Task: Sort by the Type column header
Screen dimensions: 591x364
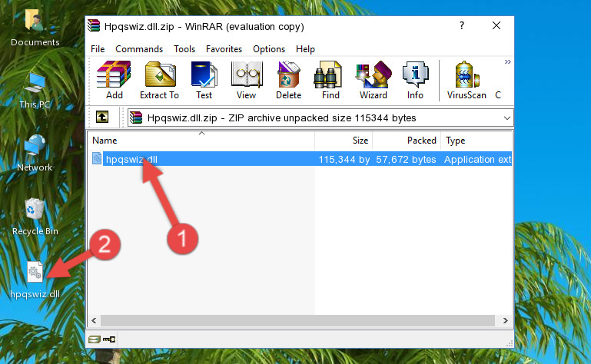Action: coord(476,141)
